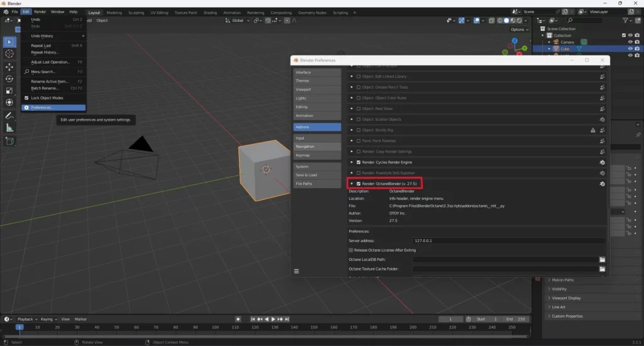Image resolution: width=644 pixels, height=346 pixels.
Task: Enable Object: Scatter Objects add-on
Action: [x=358, y=120]
